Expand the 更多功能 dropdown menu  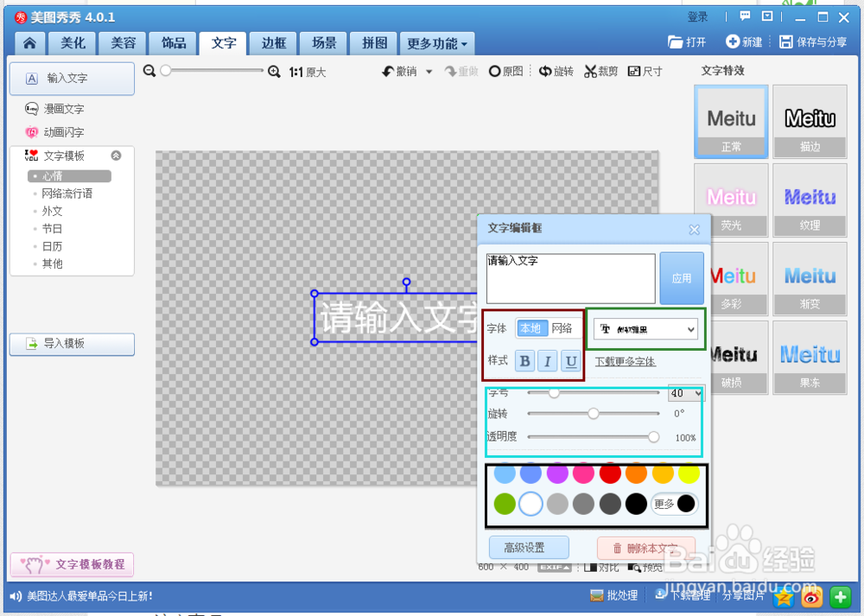tap(437, 43)
